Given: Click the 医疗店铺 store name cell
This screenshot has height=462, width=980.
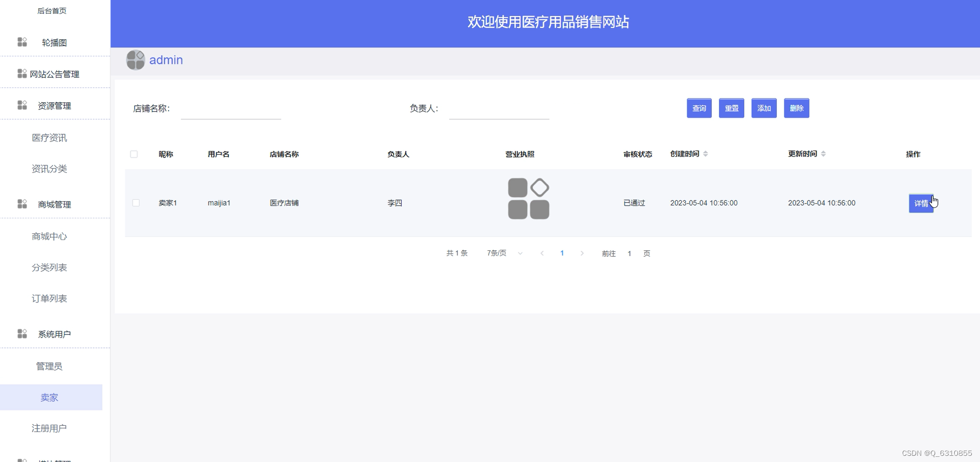Looking at the screenshot, I should 284,203.
